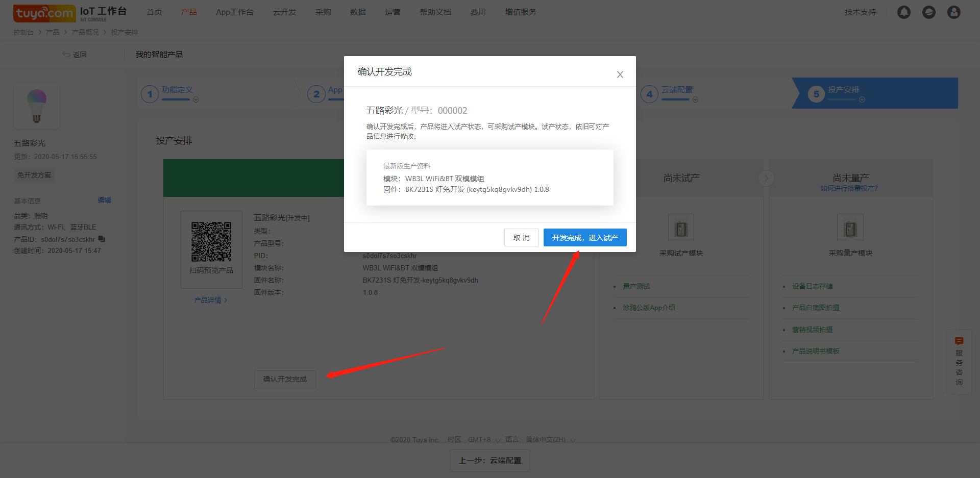The height and width of the screenshot is (478, 980).
Task: Click the globe icon in the header
Action: 929,12
